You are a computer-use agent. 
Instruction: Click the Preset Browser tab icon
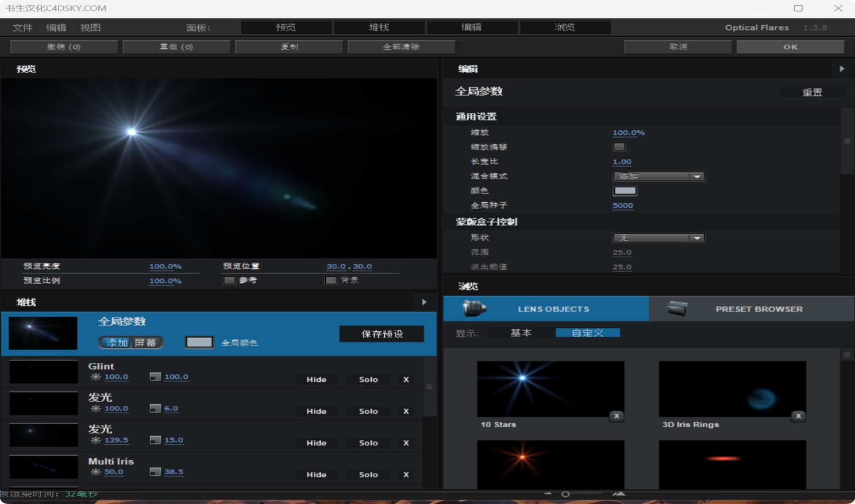coord(677,309)
